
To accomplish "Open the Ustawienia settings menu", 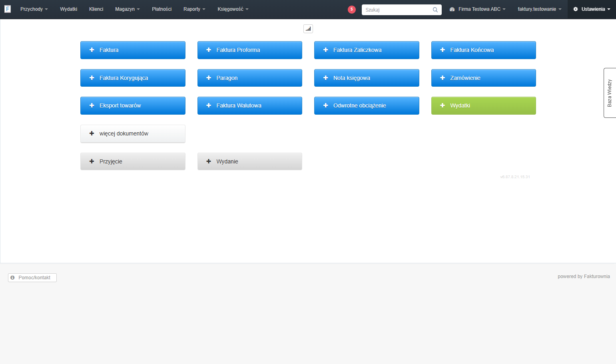I will (592, 9).
